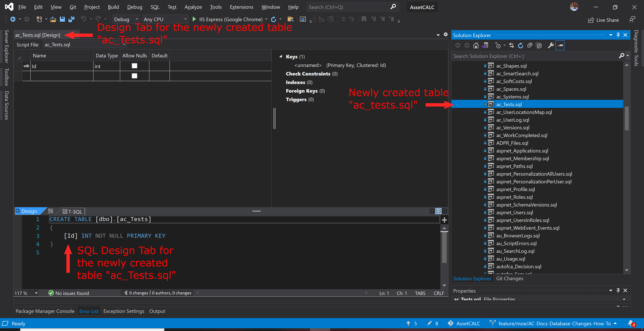
Task: Click the swap panes icon between Design and T-SQL
Action: coord(50,211)
